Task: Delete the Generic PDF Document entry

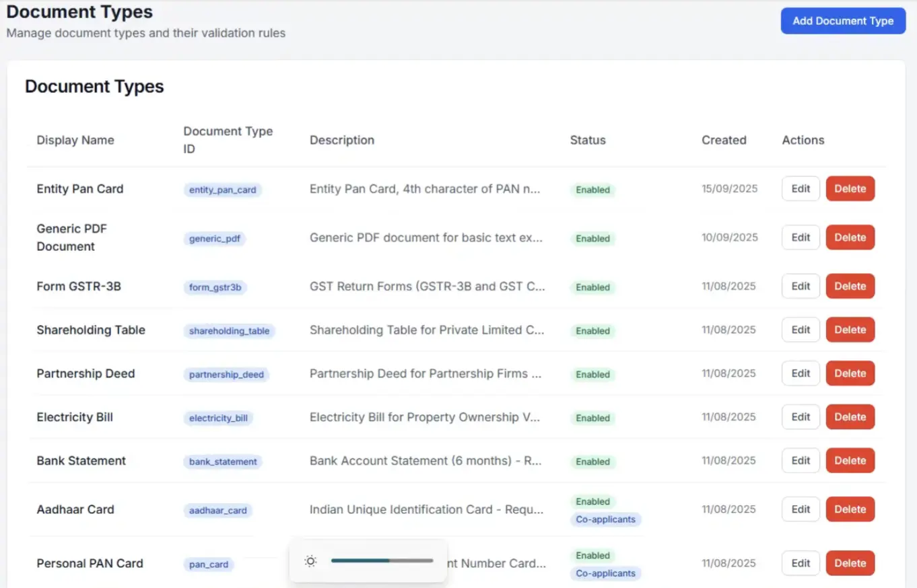Action: [850, 237]
